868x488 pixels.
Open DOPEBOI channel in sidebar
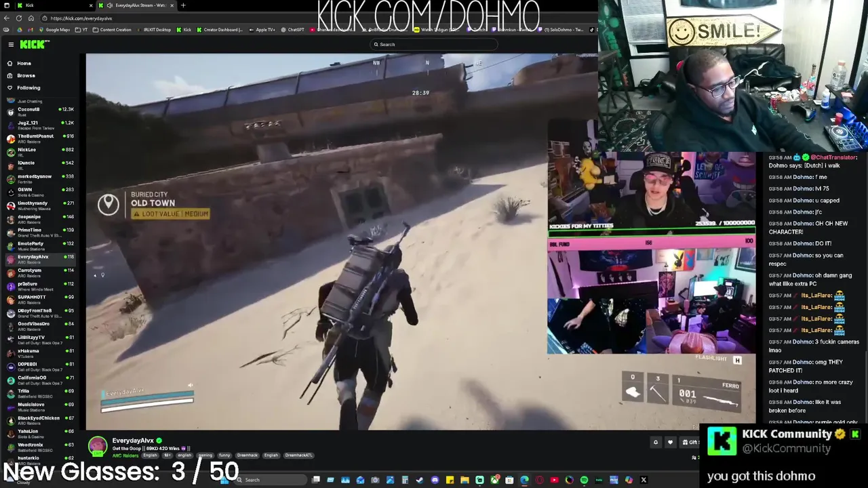pyautogui.click(x=41, y=366)
